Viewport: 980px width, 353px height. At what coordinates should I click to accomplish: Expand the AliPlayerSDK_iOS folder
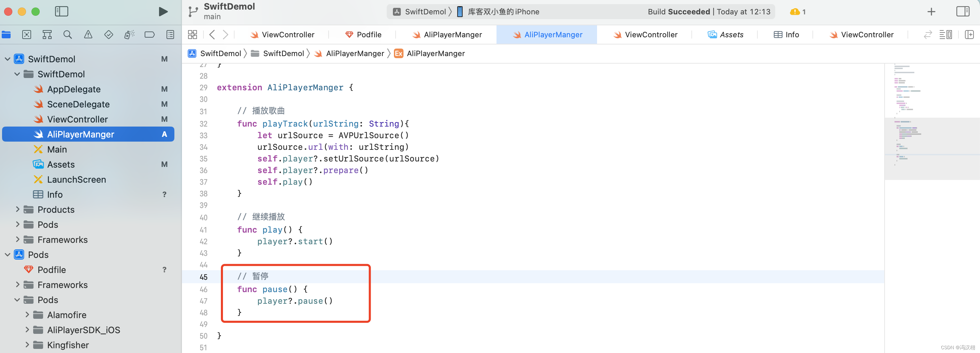(x=27, y=330)
